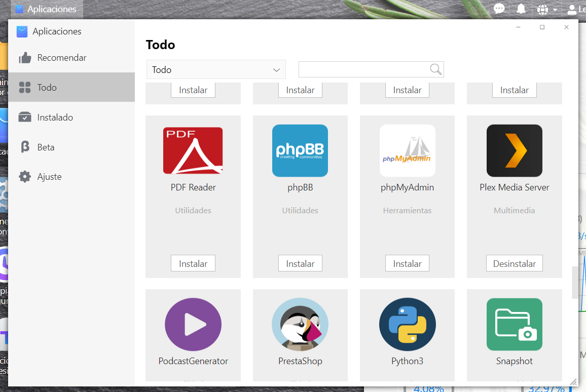Go to the Recomendar section

71,58
